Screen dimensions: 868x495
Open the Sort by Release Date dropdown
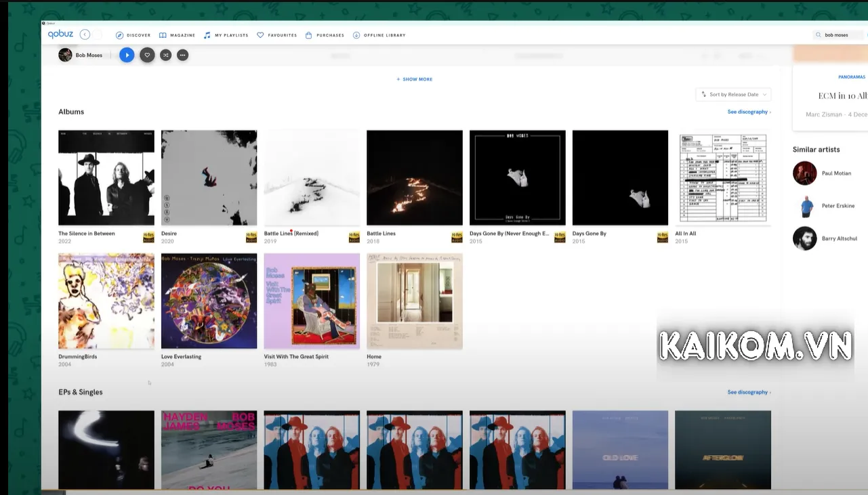point(733,95)
